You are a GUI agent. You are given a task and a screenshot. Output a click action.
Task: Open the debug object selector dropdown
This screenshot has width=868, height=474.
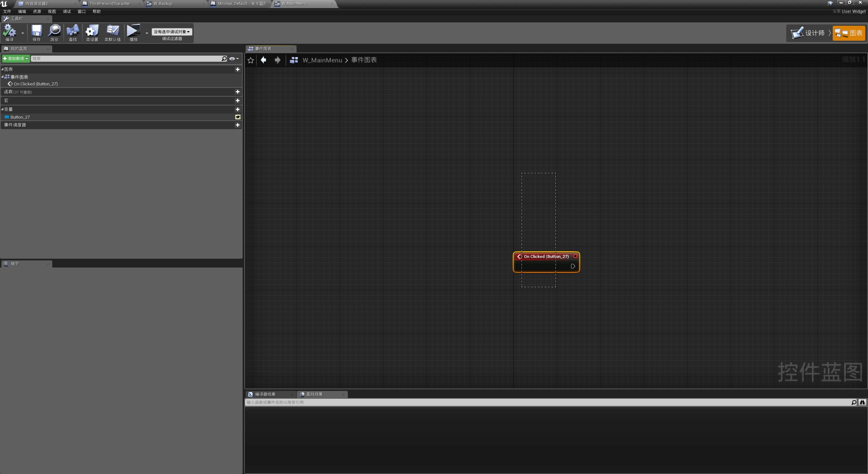(x=172, y=32)
